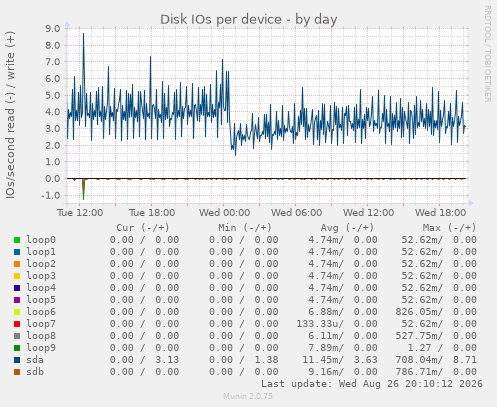Click the loop8 gray color swatch

17,336
